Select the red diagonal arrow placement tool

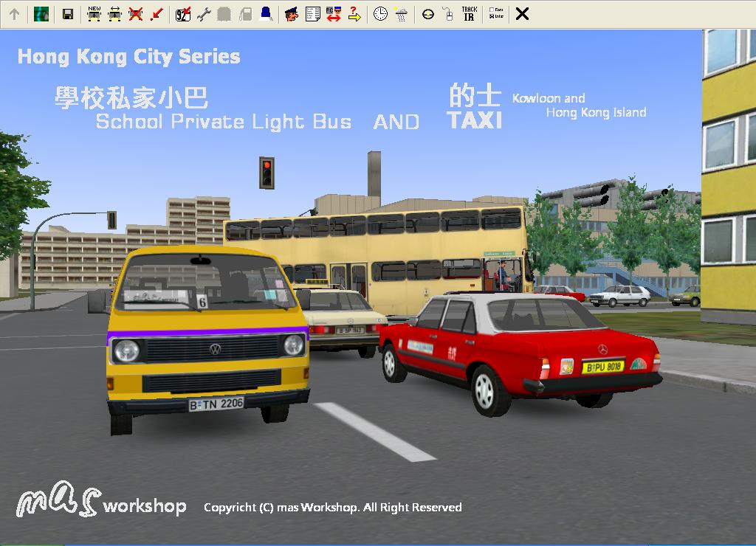[x=156, y=13]
